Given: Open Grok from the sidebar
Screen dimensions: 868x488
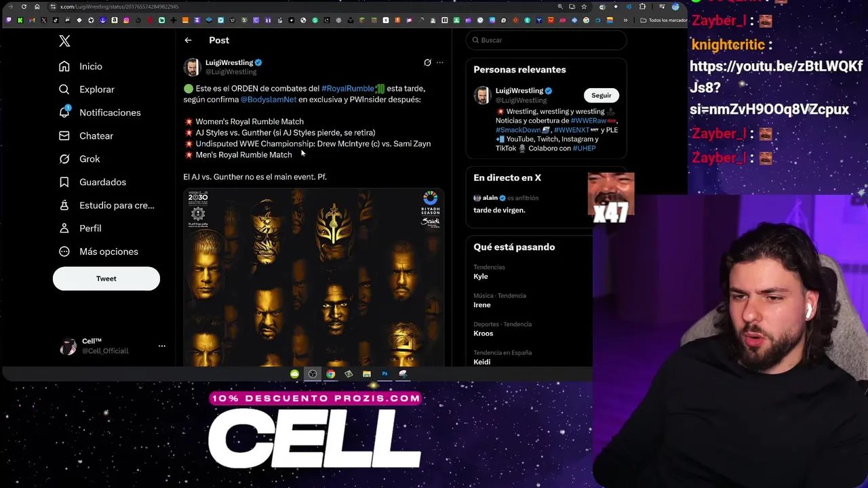Looking at the screenshot, I should point(79,159).
